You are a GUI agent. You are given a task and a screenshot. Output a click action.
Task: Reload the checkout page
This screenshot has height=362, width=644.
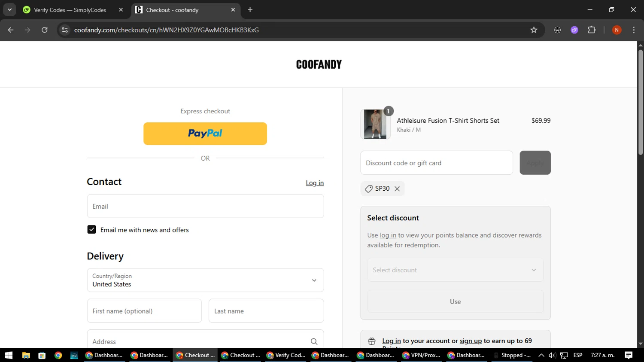[45, 30]
